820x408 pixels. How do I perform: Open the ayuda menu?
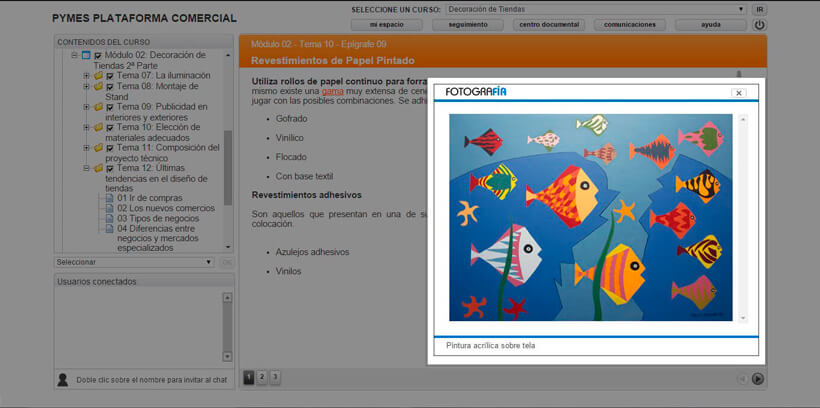click(x=711, y=25)
